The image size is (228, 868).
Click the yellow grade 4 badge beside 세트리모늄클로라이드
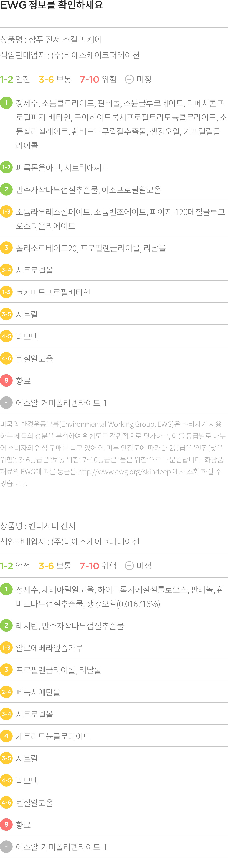point(6,736)
